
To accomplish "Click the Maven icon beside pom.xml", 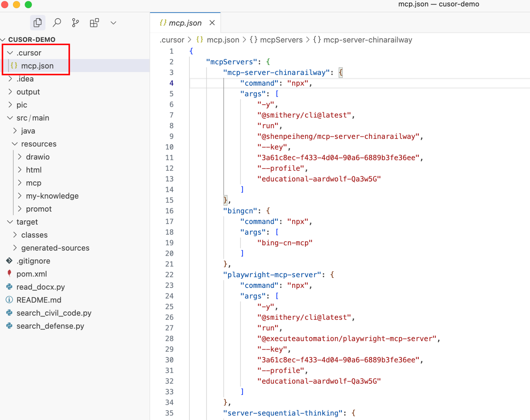I will (x=9, y=274).
